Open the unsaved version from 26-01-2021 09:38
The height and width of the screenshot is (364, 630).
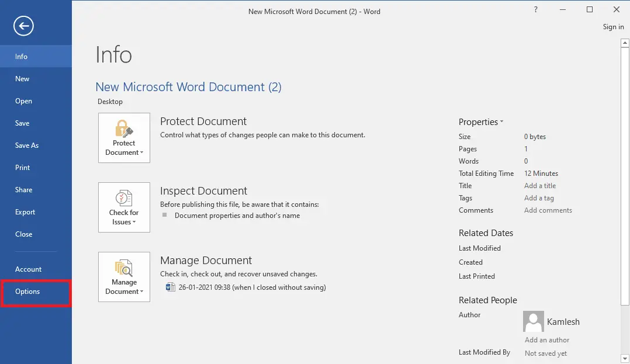tap(252, 287)
